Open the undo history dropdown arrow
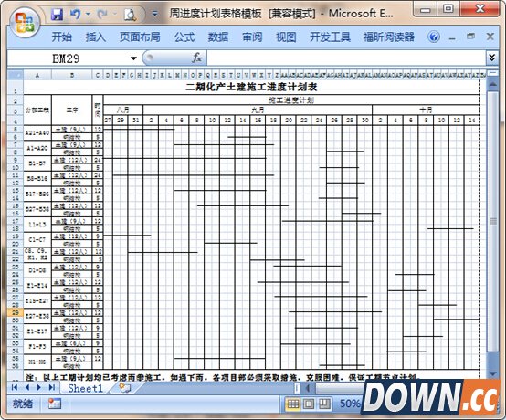 (88, 15)
